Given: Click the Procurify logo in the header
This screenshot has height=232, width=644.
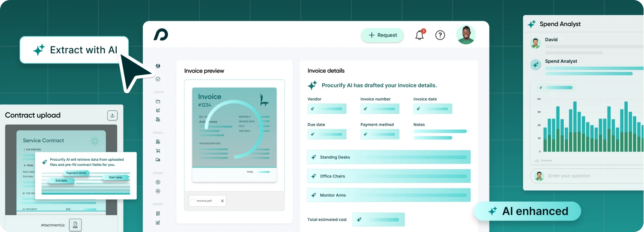Looking at the screenshot, I should point(161,35).
